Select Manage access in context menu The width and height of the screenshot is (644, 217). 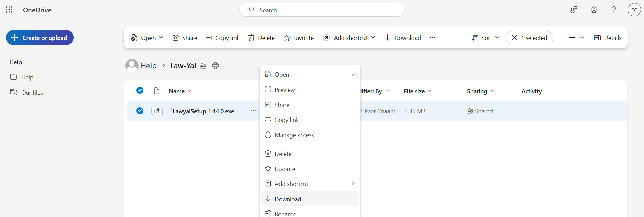(x=294, y=135)
